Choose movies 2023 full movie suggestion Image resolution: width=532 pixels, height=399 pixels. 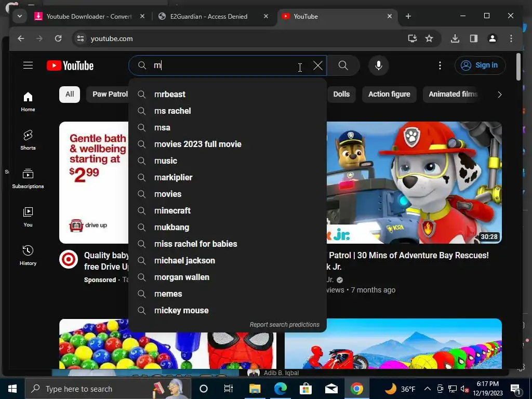click(x=228, y=144)
